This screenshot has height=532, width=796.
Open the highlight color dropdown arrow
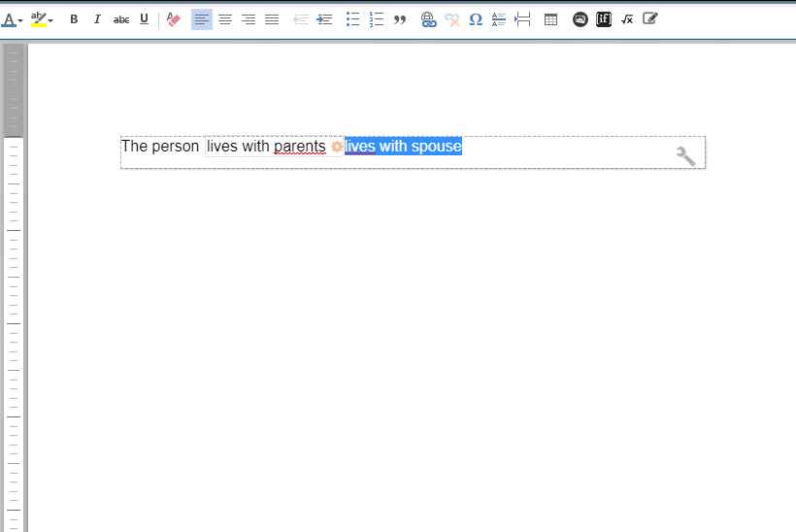[50, 20]
